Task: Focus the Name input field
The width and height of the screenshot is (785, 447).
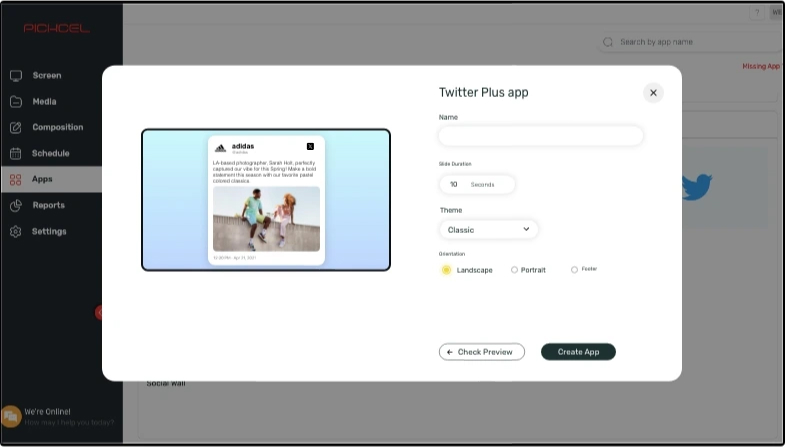Action: (541, 136)
